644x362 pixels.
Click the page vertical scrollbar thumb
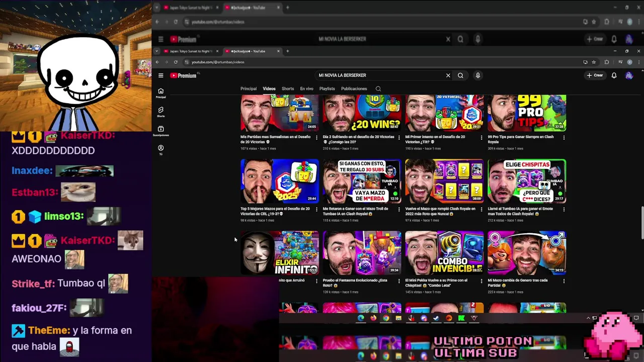pyautogui.click(x=642, y=223)
